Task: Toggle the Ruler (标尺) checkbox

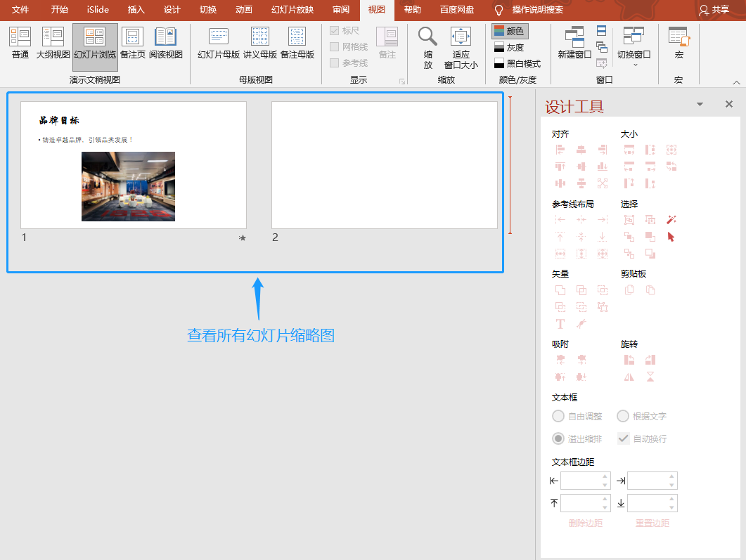Action: click(x=335, y=31)
